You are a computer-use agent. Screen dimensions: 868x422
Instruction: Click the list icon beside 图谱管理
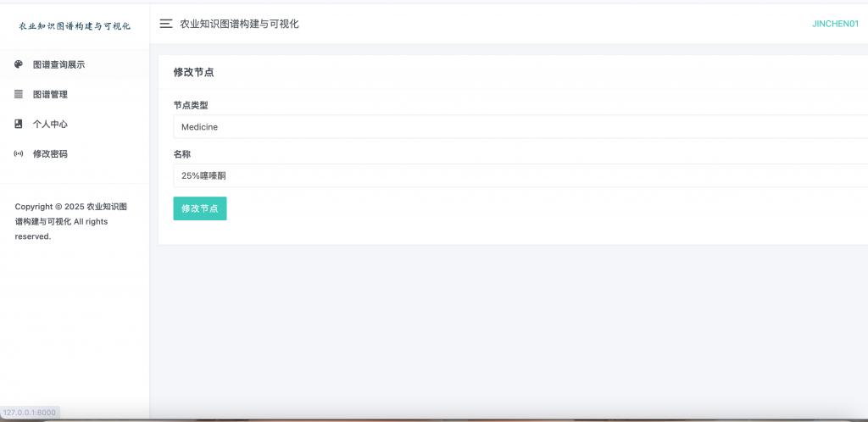(x=19, y=94)
